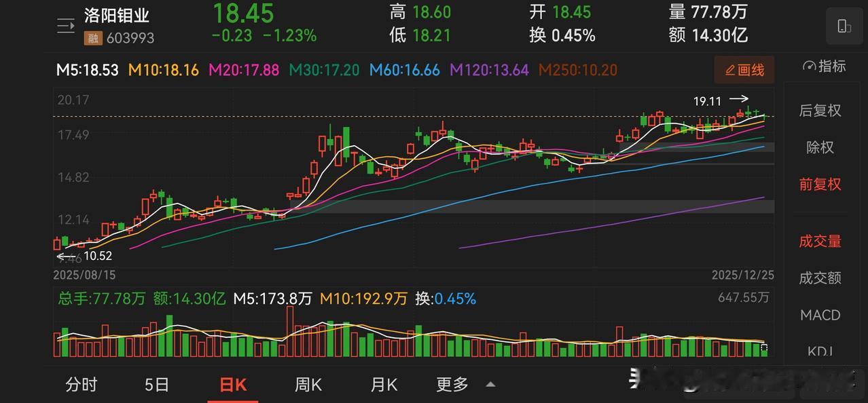Select 除权 price adjustment
This screenshot has height=403, width=868.
pos(820,147)
